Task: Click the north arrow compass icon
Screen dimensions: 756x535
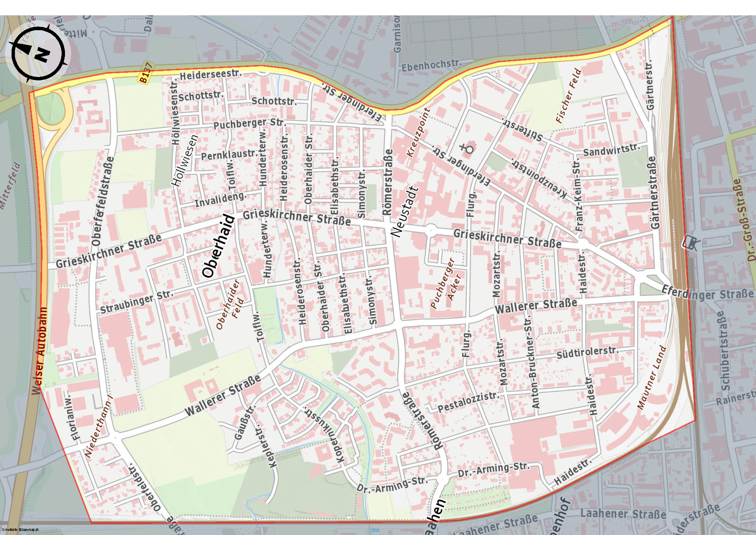Action: tap(38, 53)
